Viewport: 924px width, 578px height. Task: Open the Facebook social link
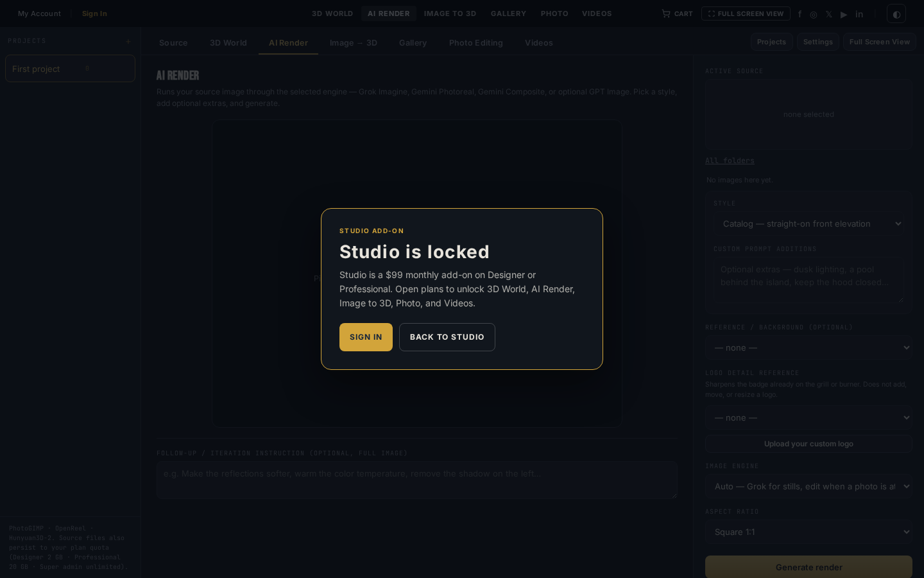[x=800, y=14]
